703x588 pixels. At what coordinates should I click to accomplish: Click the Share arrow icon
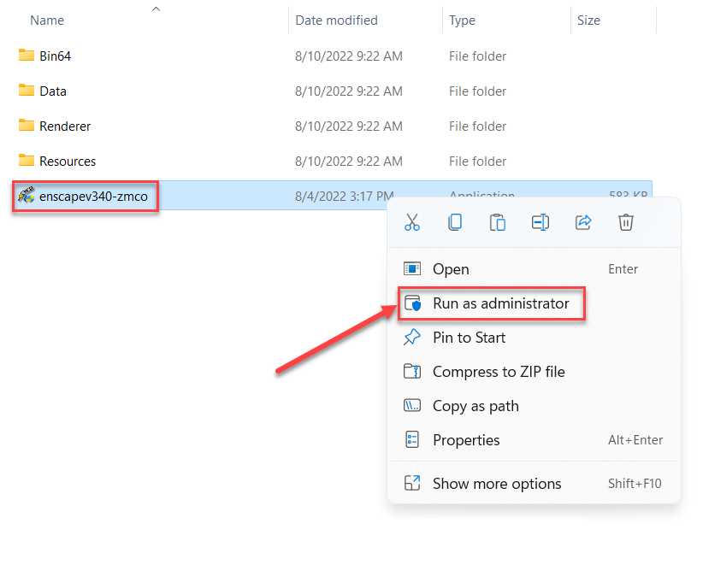tap(583, 222)
